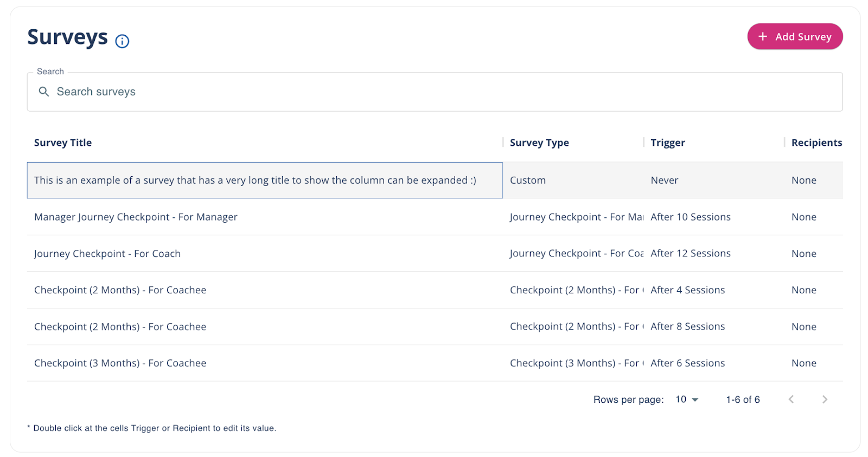
Task: Click the Trigger column header
Action: (667, 143)
